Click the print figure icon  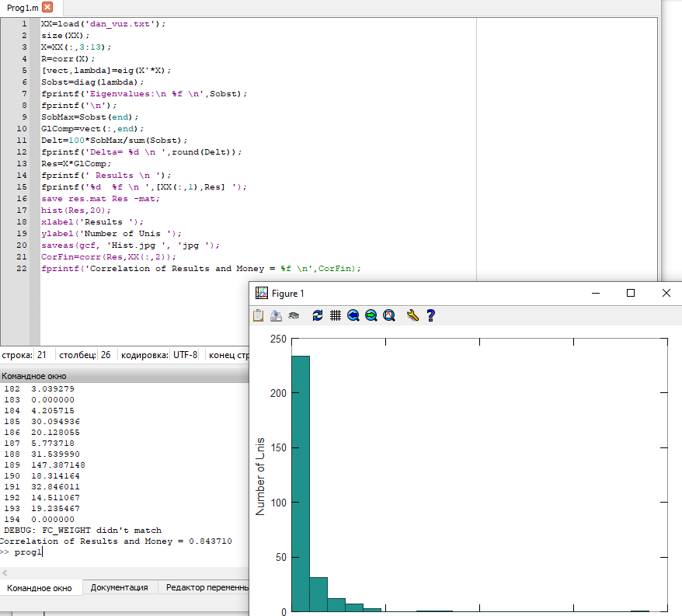click(x=293, y=315)
